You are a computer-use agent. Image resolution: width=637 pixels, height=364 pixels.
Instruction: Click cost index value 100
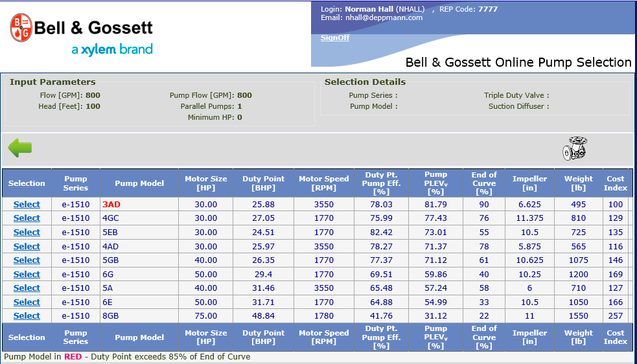616,204
